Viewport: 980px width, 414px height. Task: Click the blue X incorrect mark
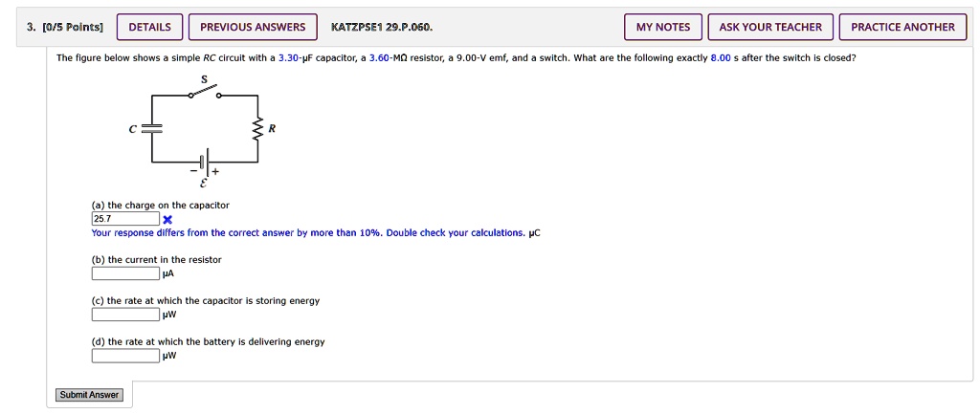tap(168, 220)
